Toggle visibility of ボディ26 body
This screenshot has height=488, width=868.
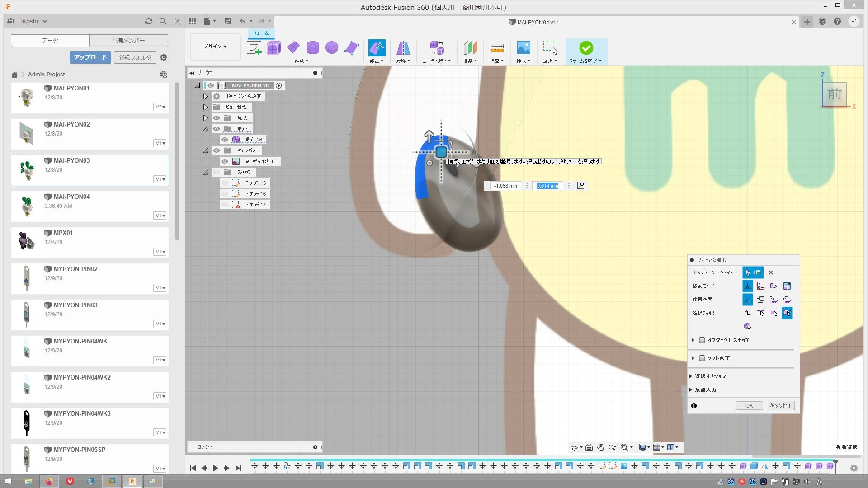tap(225, 140)
